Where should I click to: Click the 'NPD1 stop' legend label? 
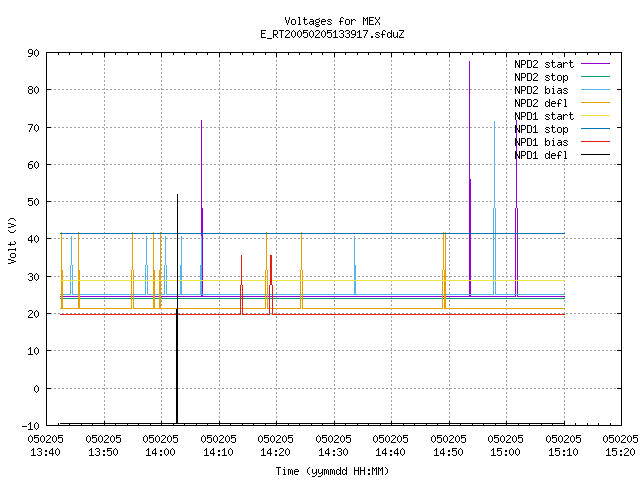click(x=541, y=129)
